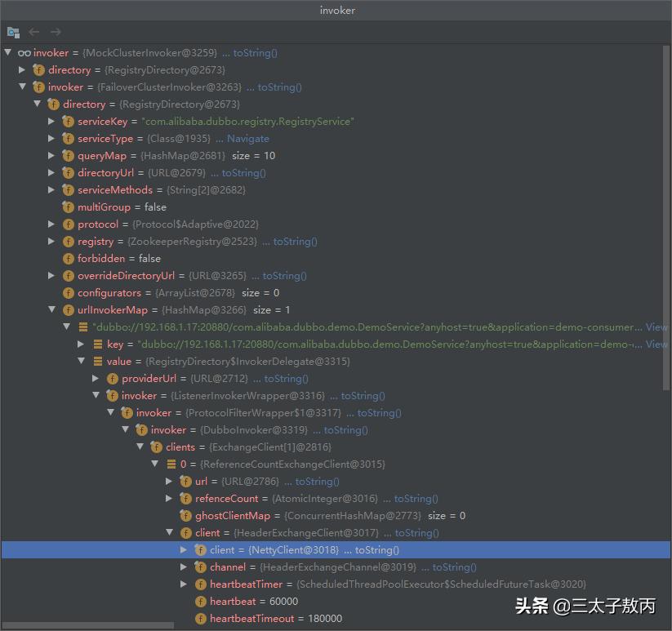Click the "heartbeatTimeout = 180000" text
The height and width of the screenshot is (631, 672).
276,619
